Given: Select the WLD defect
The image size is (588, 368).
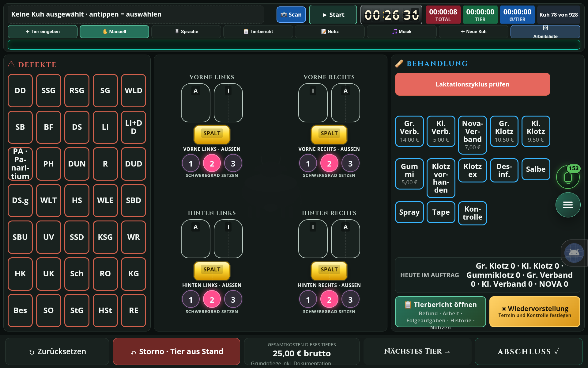Looking at the screenshot, I should [x=134, y=90].
